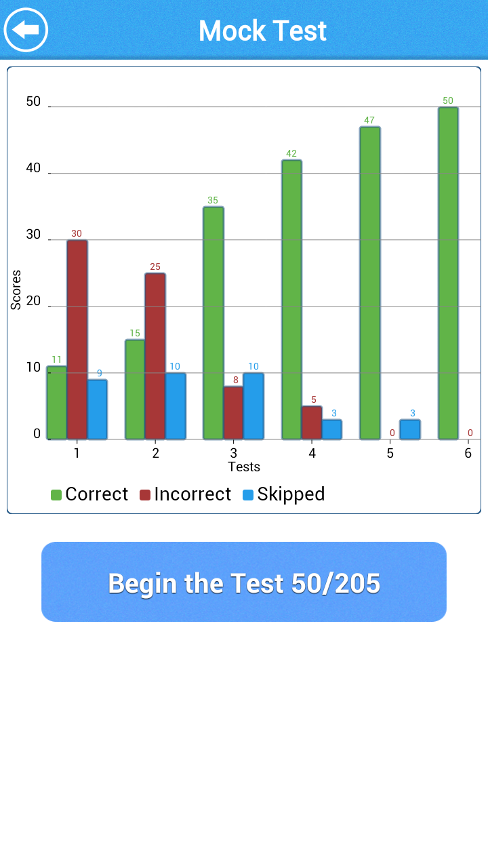Select the red incorrect bar labeled 30
This screenshot has height=868, width=488.
click(77, 339)
